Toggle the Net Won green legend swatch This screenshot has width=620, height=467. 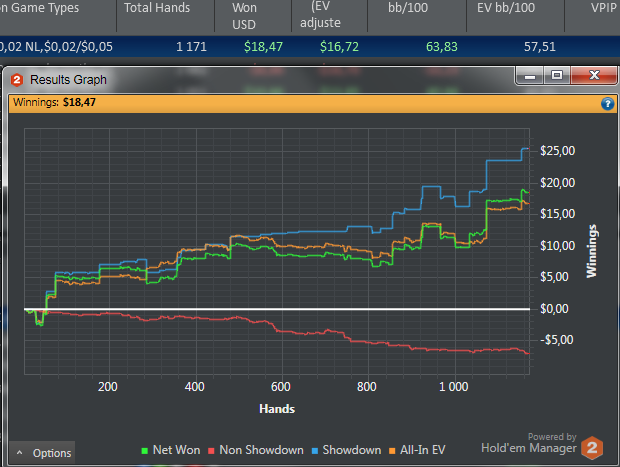pyautogui.click(x=145, y=450)
